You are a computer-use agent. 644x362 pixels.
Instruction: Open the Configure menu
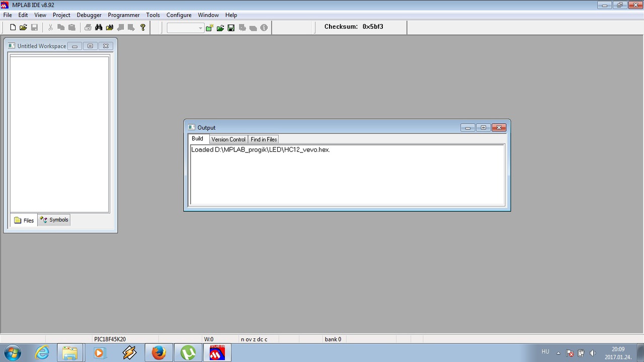179,15
